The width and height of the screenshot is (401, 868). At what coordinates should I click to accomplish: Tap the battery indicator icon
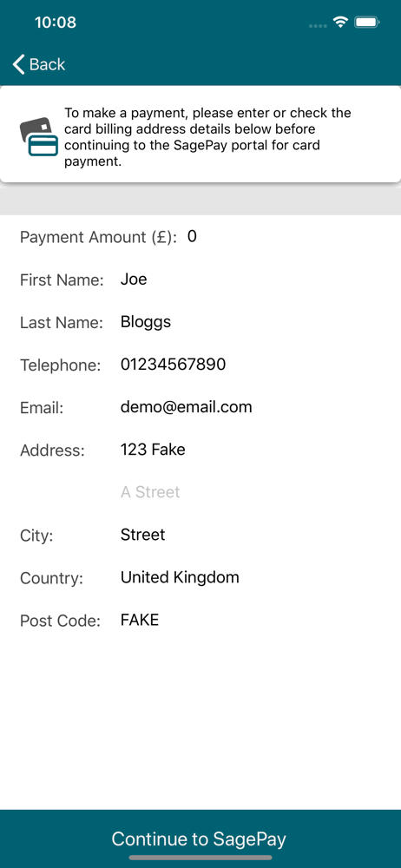click(366, 23)
